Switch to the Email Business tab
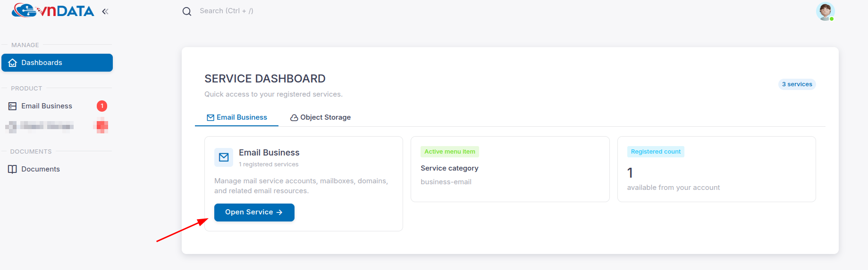The width and height of the screenshot is (868, 270). click(237, 117)
